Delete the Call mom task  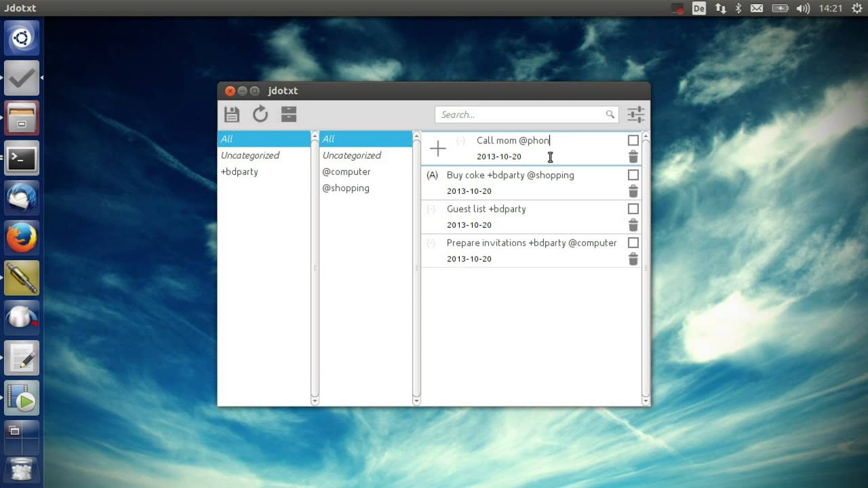[633, 157]
